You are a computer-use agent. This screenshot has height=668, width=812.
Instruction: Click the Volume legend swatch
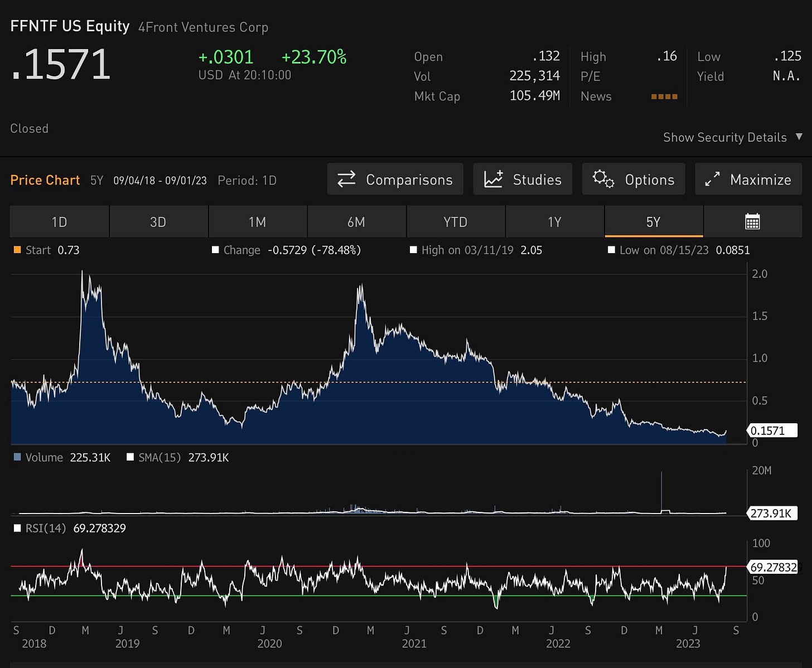[17, 457]
